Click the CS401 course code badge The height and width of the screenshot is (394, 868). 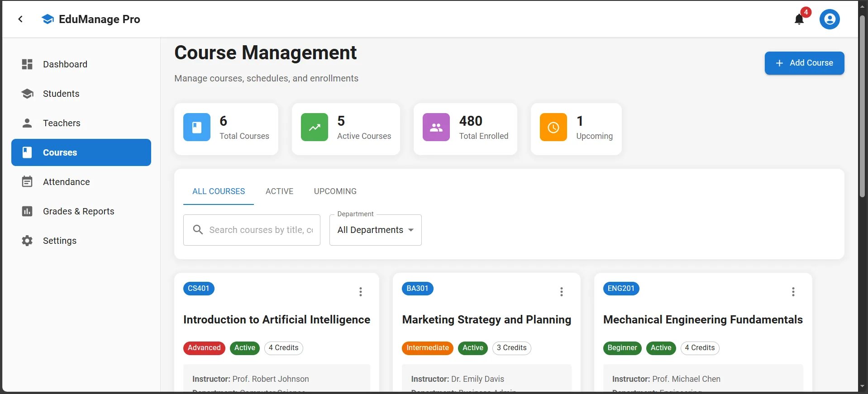[199, 289]
